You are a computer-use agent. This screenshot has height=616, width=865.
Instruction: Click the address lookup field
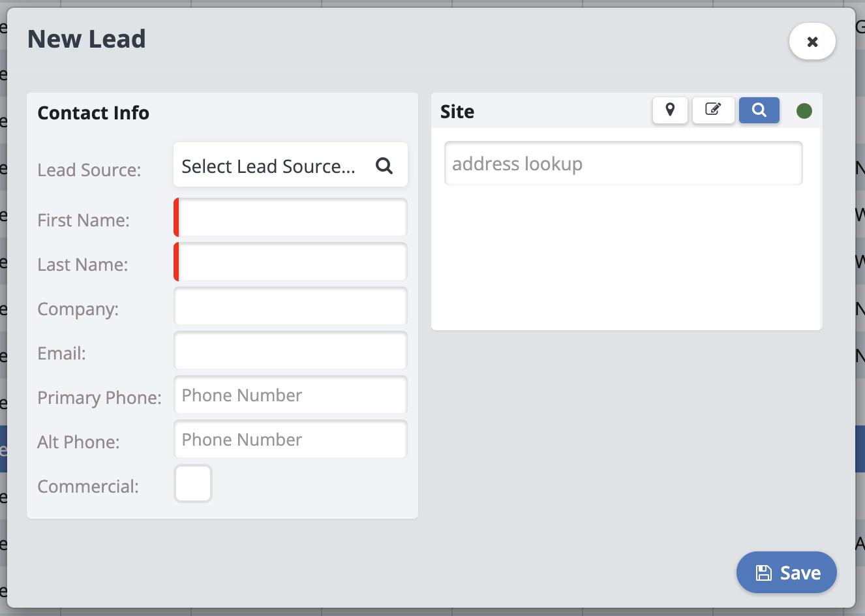click(x=623, y=164)
